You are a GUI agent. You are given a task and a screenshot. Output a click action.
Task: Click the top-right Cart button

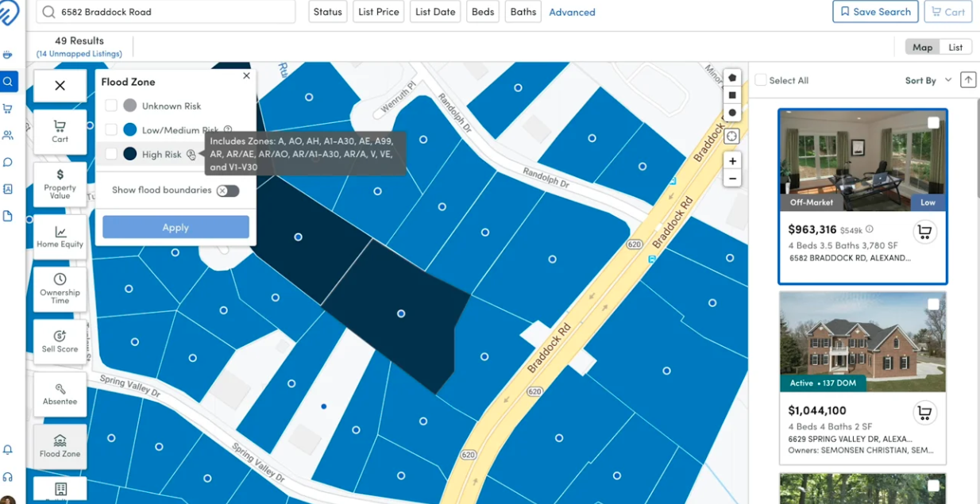click(948, 12)
